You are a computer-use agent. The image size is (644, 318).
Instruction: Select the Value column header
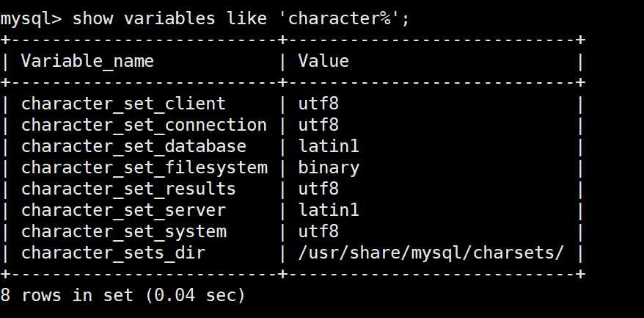click(323, 61)
